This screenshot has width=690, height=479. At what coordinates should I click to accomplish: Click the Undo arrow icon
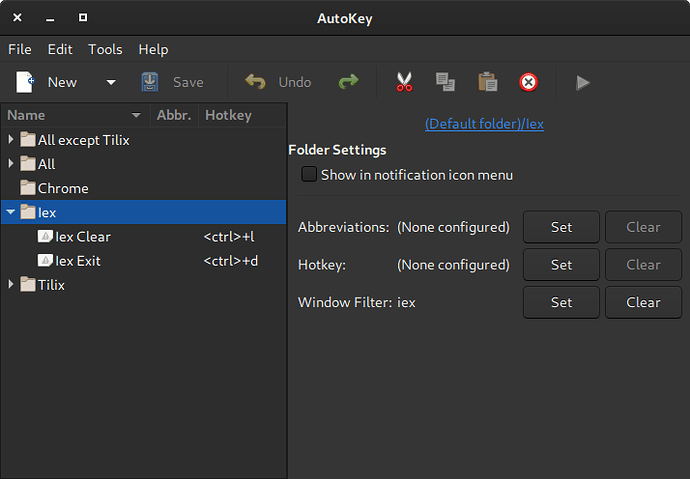(x=255, y=82)
